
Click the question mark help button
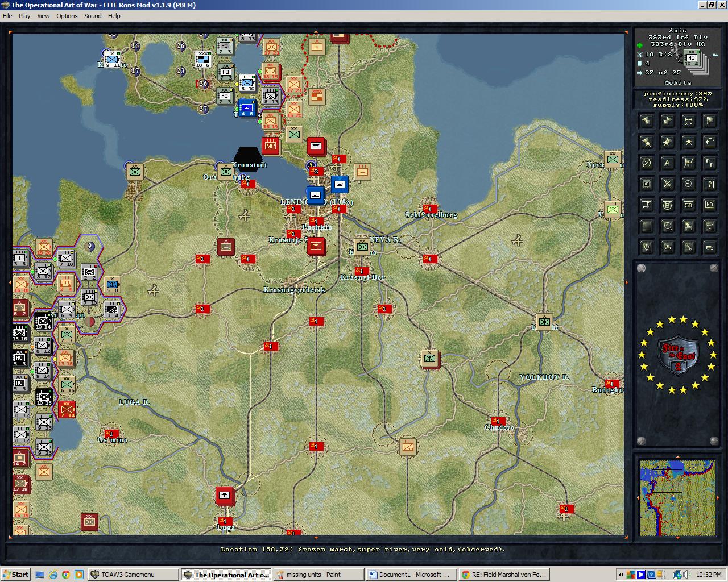click(x=709, y=184)
